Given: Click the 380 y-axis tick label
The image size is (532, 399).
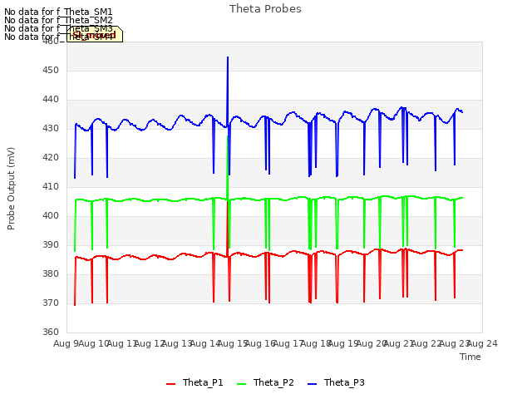Looking at the screenshot, I should click(x=51, y=274).
